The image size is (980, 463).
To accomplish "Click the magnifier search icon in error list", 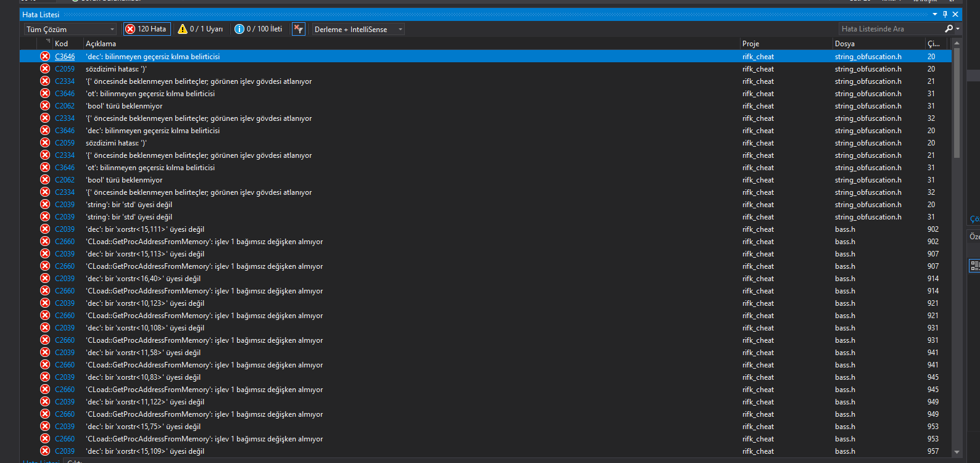I will point(949,29).
